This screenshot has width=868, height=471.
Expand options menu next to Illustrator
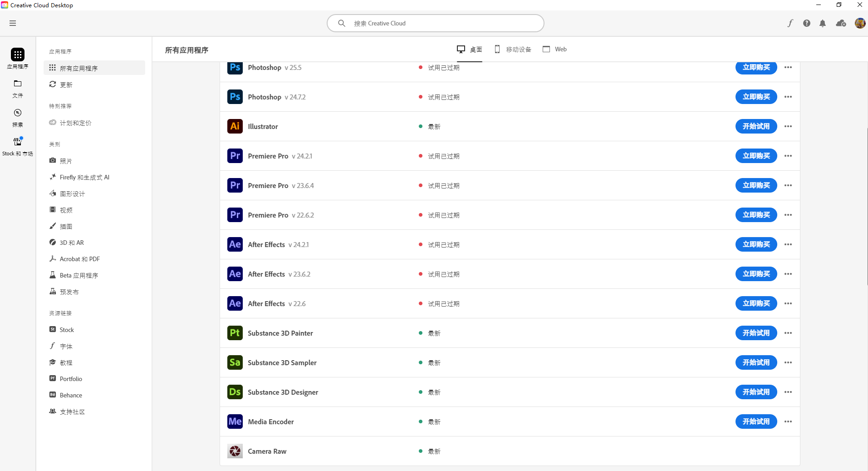(x=788, y=126)
